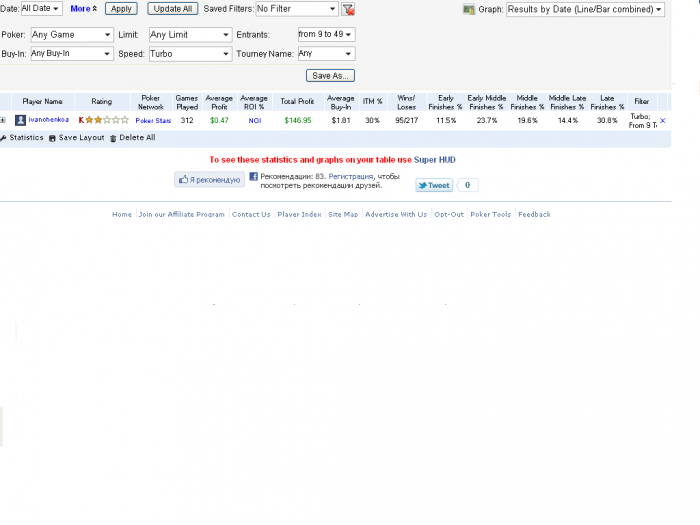Open the Saved Filters dropdown
This screenshot has width=700, height=525.
tap(297, 8)
